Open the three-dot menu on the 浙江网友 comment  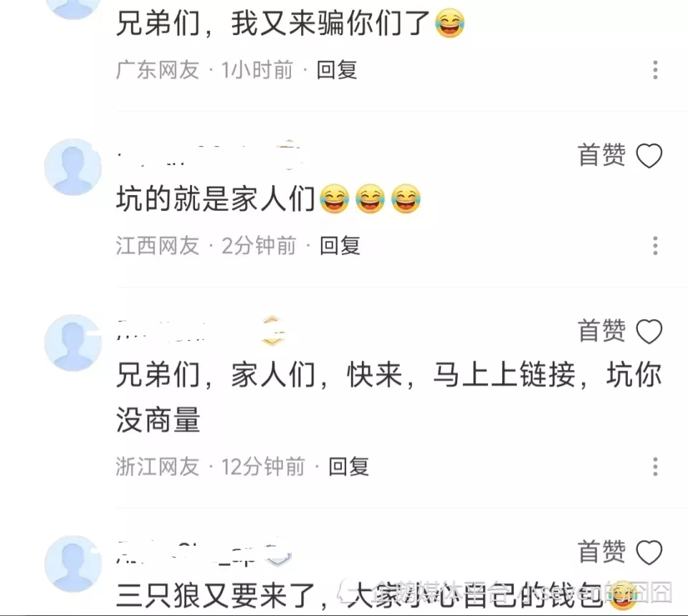655,466
